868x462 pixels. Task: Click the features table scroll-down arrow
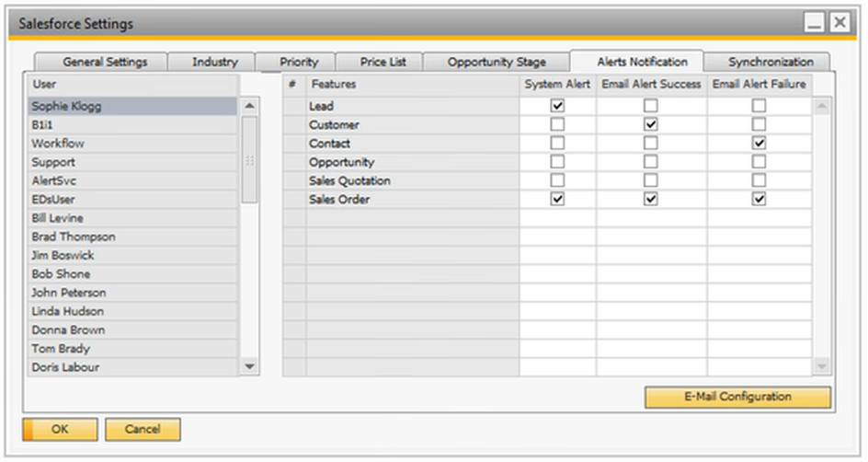pyautogui.click(x=822, y=366)
